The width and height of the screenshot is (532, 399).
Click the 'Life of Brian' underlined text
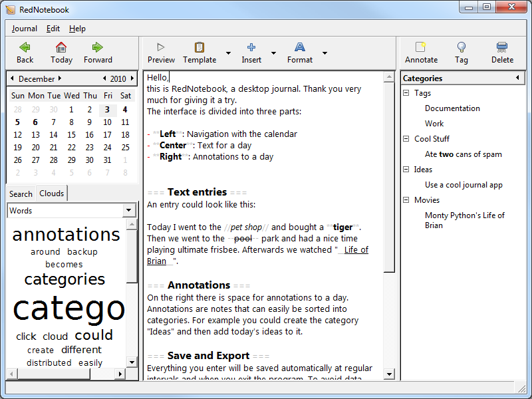pos(356,250)
